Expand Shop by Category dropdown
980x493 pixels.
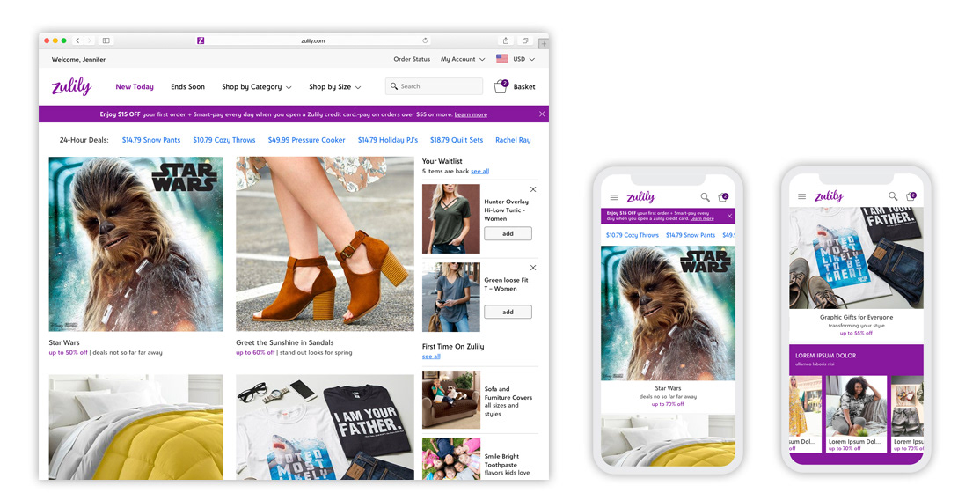point(256,87)
